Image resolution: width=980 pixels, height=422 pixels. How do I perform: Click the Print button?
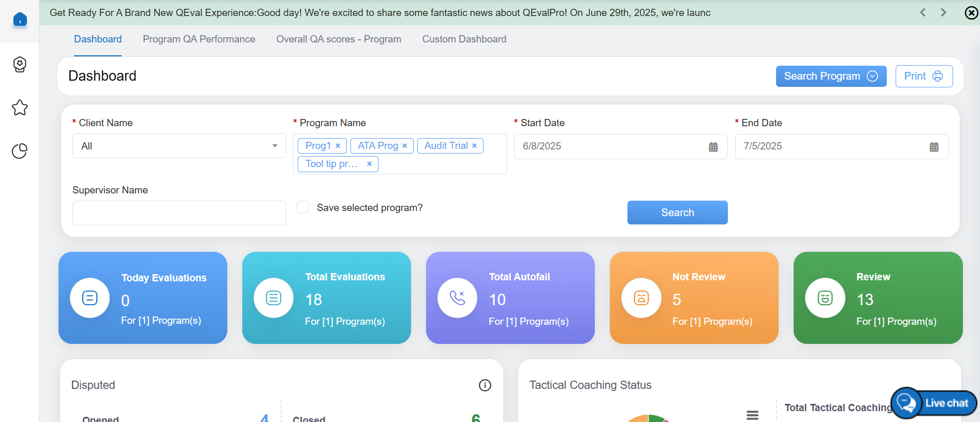[924, 76]
